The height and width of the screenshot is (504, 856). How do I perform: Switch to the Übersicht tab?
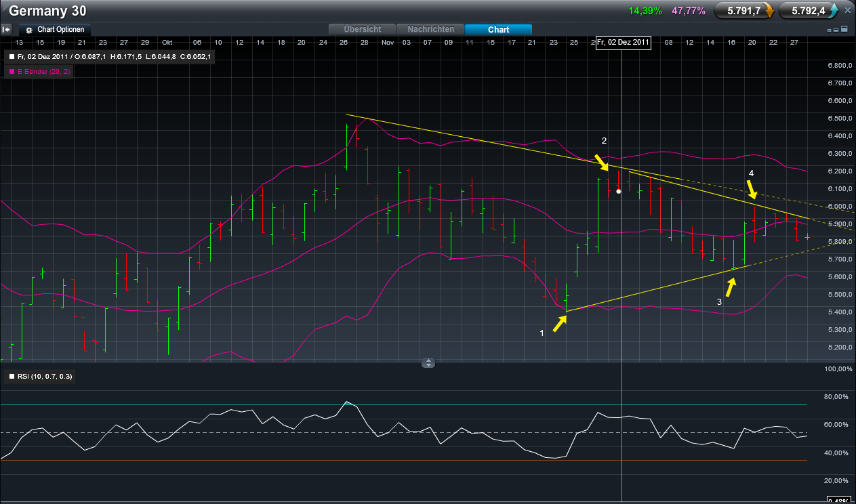pos(361,29)
